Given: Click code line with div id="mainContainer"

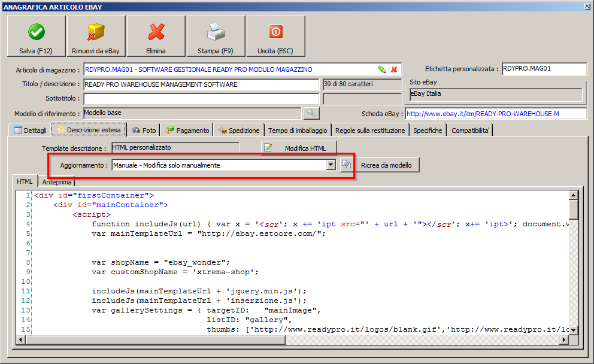Looking at the screenshot, I should click(x=111, y=205).
